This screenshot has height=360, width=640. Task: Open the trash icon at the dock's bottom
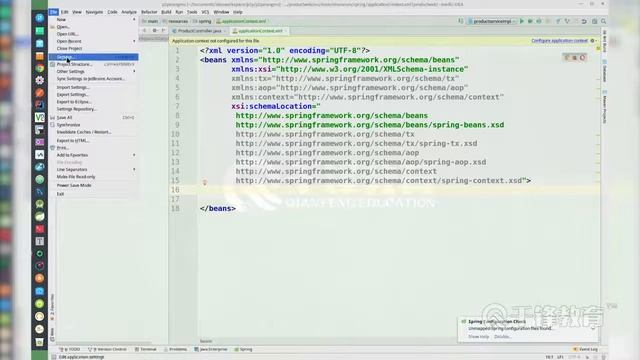(40, 342)
